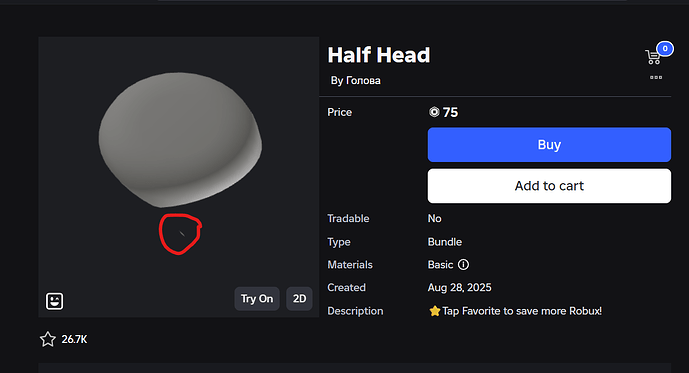Switch preview to 2D view
689x373 pixels.
[x=299, y=299]
